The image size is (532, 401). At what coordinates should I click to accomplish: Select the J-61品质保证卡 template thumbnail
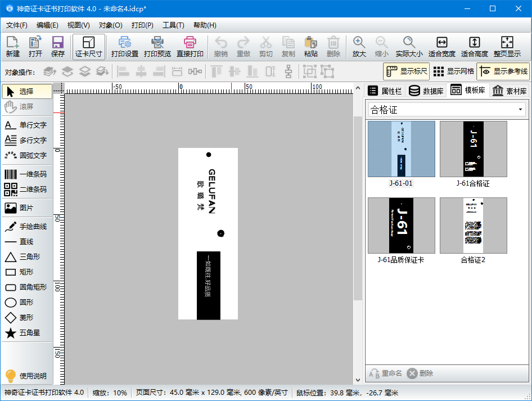(402, 226)
